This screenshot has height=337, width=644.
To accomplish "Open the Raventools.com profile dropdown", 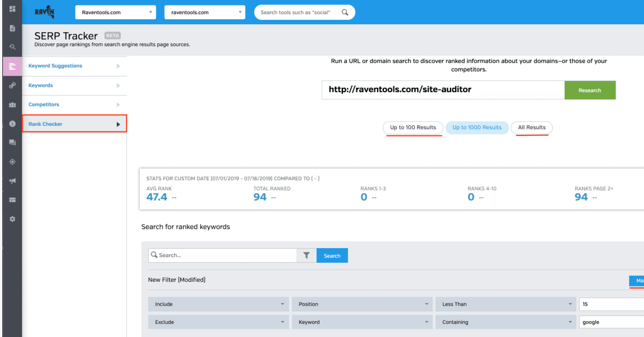I will (x=115, y=13).
